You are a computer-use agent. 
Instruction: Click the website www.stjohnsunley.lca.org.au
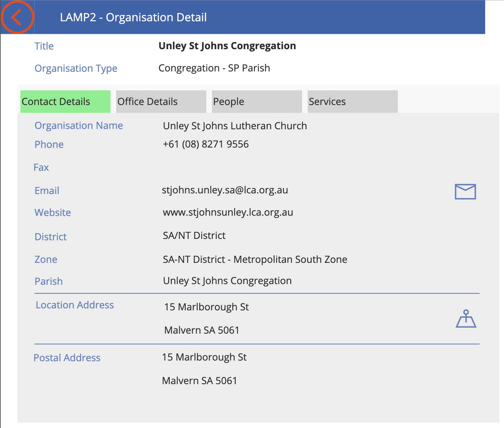(228, 212)
